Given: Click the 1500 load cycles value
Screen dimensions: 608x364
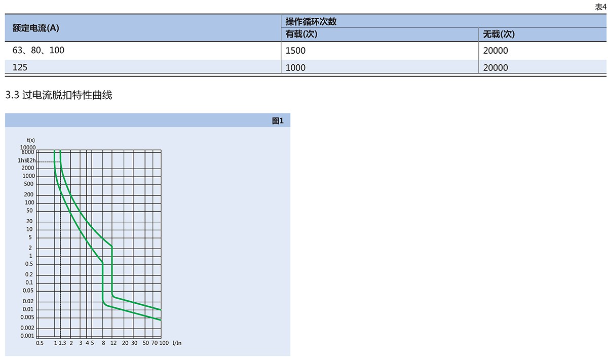Looking at the screenshot, I should [295, 51].
